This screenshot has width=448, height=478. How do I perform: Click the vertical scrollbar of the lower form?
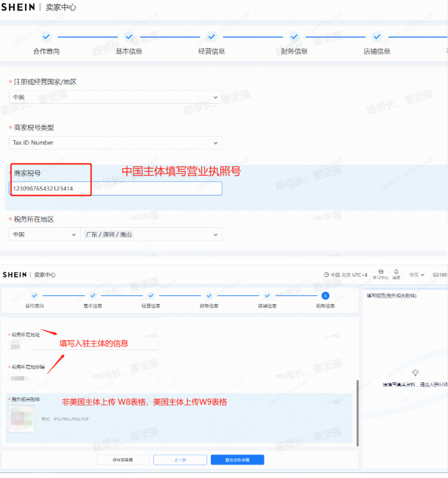pyautogui.click(x=357, y=413)
